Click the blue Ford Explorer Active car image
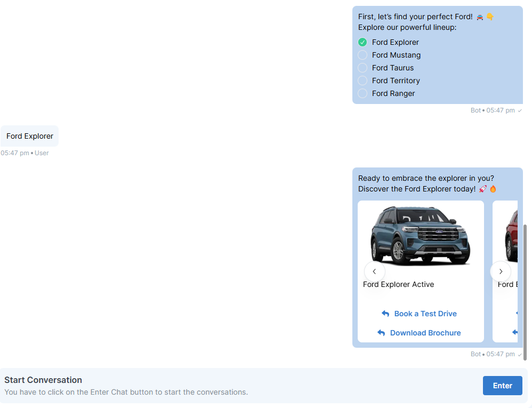Screen dimensions: 532x408 [421, 235]
